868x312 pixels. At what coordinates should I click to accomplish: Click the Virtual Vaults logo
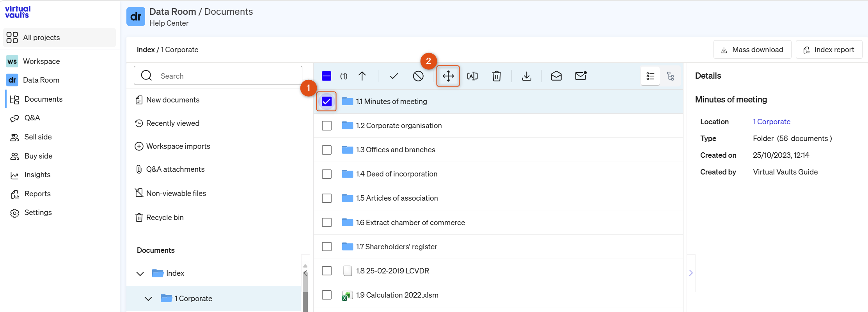18,12
